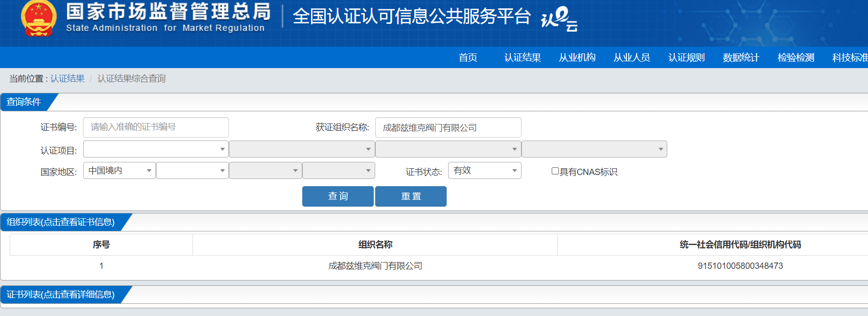Open the empty region dropdown beside 中国境内
This screenshot has width=868, height=316.
click(x=192, y=171)
